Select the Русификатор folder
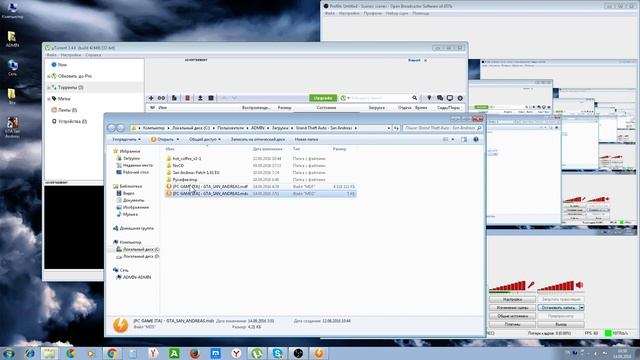The image size is (640, 360). click(x=182, y=180)
